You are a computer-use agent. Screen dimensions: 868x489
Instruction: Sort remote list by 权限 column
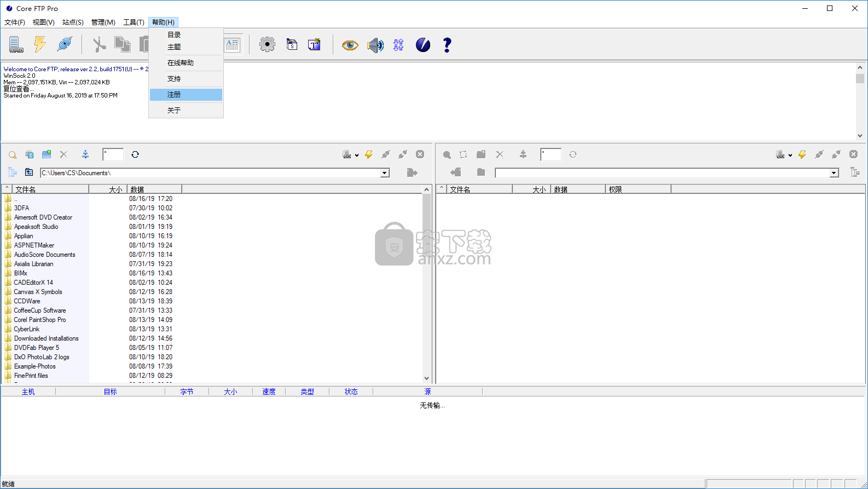pyautogui.click(x=638, y=189)
